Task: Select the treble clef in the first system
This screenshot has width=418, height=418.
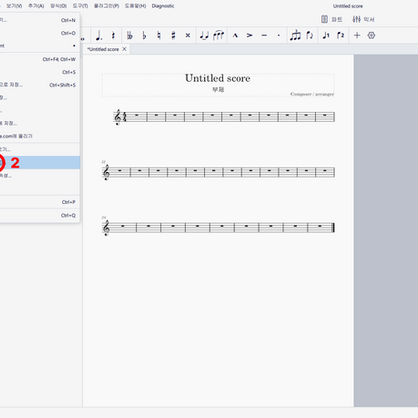Action: pyautogui.click(x=117, y=117)
